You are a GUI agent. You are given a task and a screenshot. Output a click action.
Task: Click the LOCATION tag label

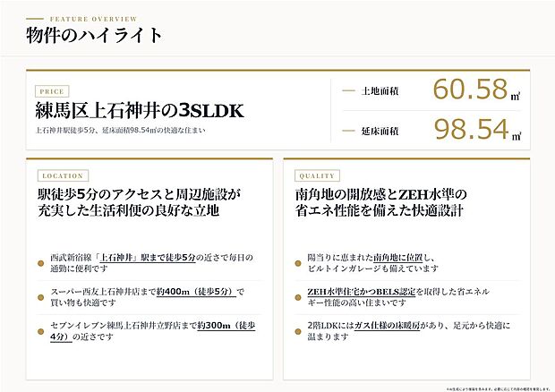click(x=63, y=175)
